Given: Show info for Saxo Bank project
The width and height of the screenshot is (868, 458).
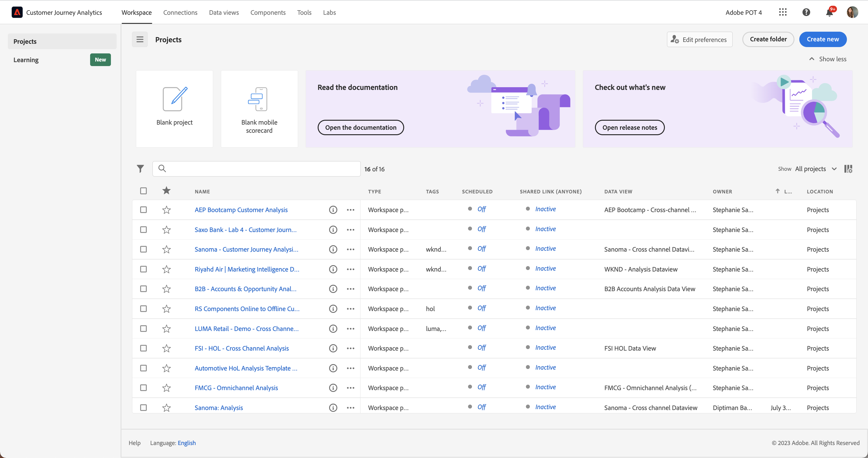Looking at the screenshot, I should (x=333, y=230).
